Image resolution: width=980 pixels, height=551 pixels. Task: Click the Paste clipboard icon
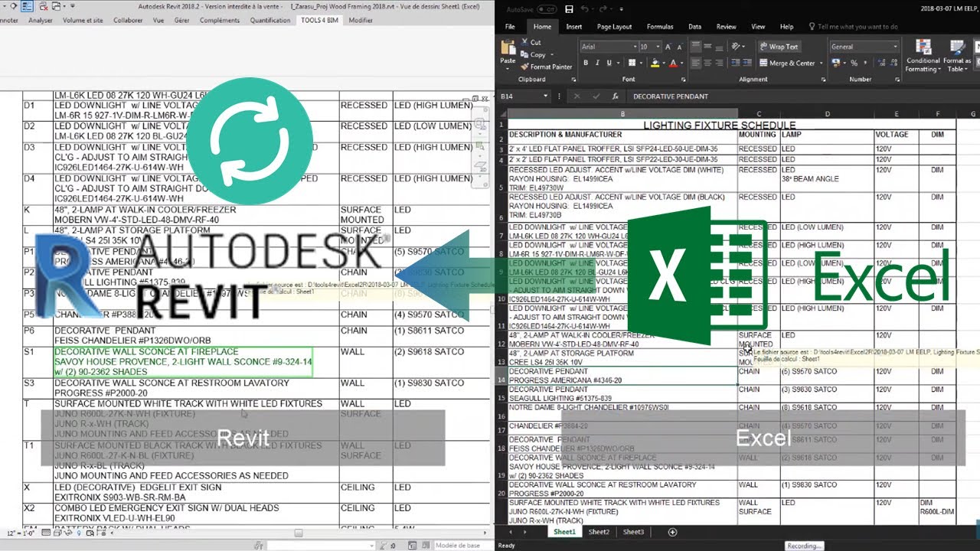(508, 47)
